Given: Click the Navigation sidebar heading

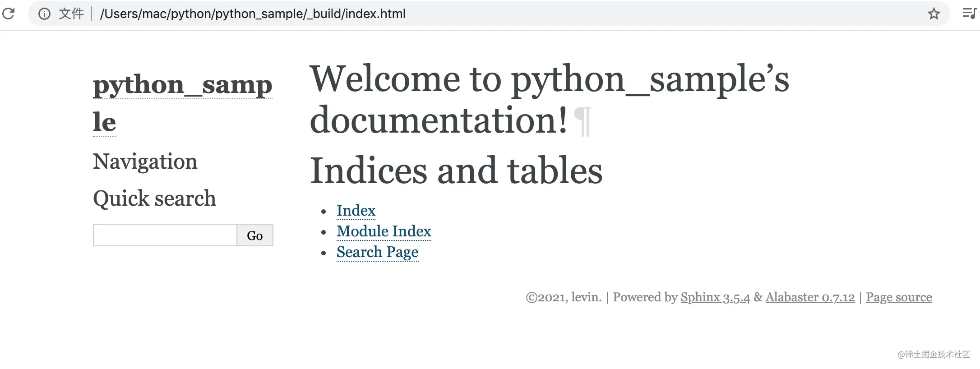Looking at the screenshot, I should click(x=145, y=161).
